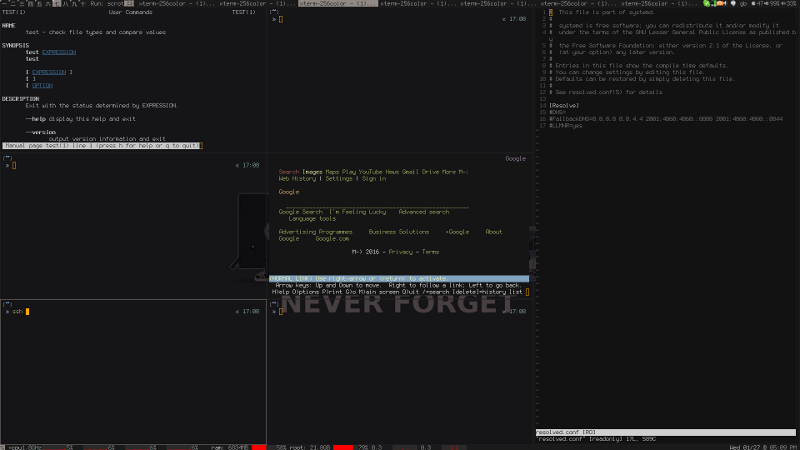Screen dimensions: 800x450
Task: Open the Business Solutions link
Action: coord(398,232)
